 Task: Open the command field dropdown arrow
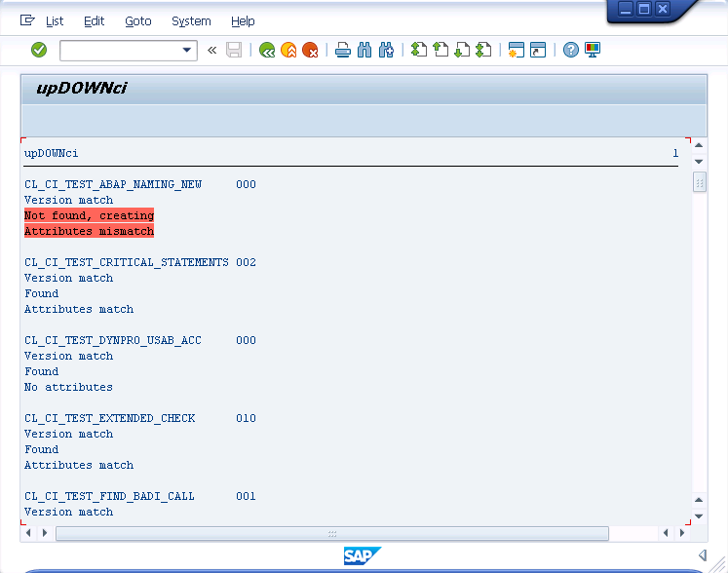click(x=187, y=50)
